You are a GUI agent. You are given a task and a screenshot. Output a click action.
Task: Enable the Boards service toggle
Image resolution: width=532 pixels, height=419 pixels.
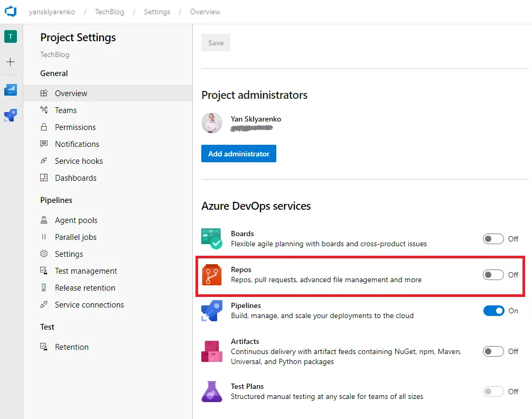tap(493, 239)
